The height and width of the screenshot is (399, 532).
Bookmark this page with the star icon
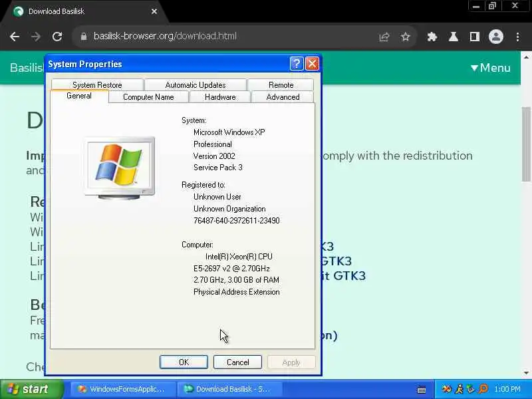(x=405, y=37)
